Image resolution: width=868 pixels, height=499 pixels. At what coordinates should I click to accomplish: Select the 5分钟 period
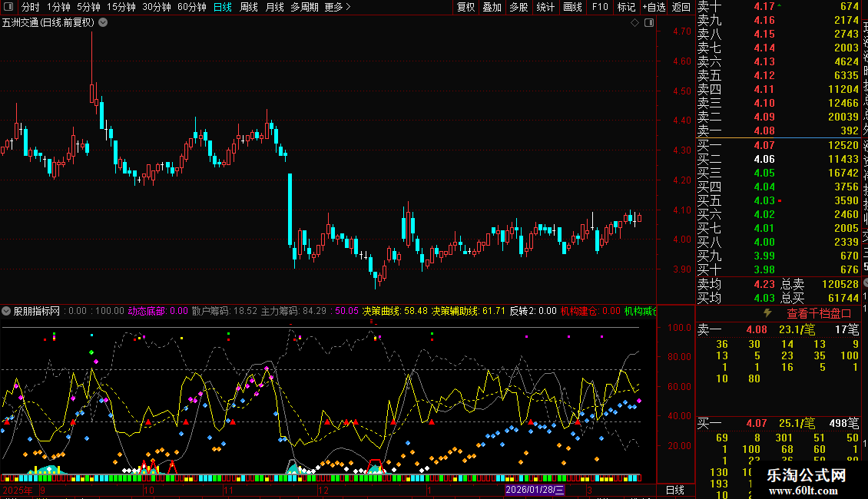click(x=88, y=7)
